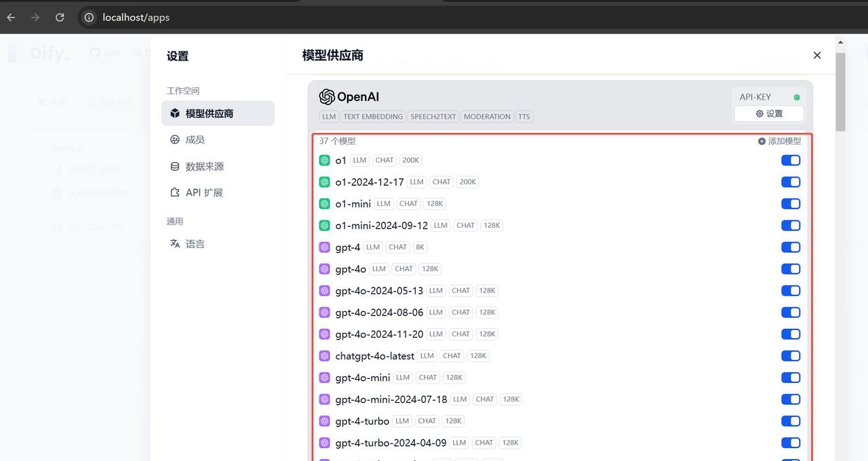868x461 pixels.
Task: Click the plus icon beside 添加模型
Action: pos(760,140)
